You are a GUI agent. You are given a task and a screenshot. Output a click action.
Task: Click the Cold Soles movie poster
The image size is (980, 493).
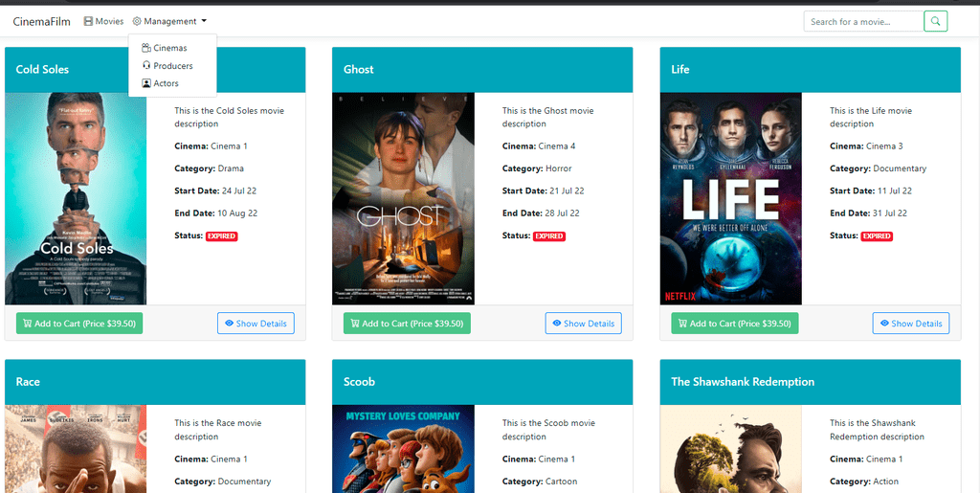pyautogui.click(x=76, y=199)
